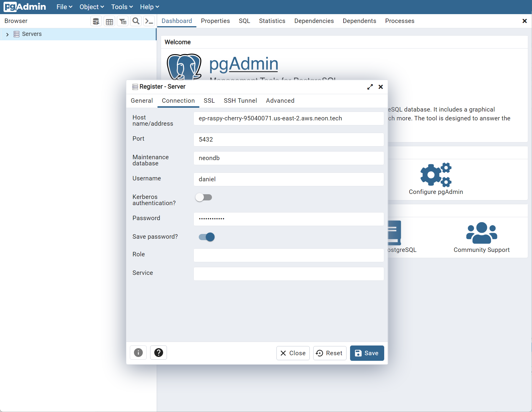Disable the Save password switch
Viewport: 532px width, 412px height.
(x=207, y=237)
